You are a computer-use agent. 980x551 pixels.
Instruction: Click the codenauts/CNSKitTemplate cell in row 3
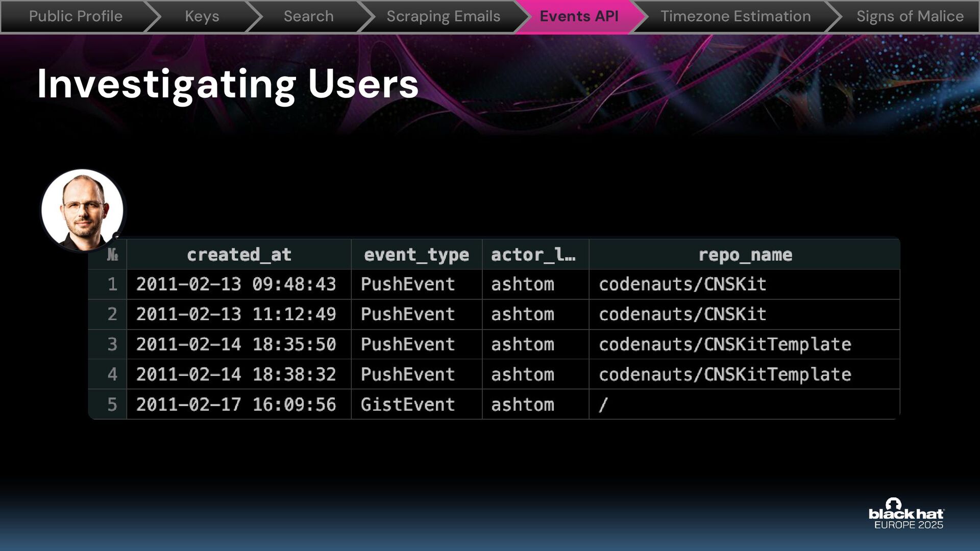(724, 344)
